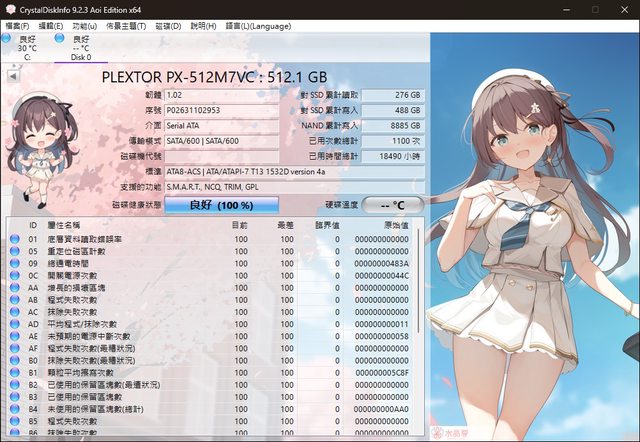The width and height of the screenshot is (640, 442).
Task: Click the status orb in row 0C
Action: [x=15, y=275]
